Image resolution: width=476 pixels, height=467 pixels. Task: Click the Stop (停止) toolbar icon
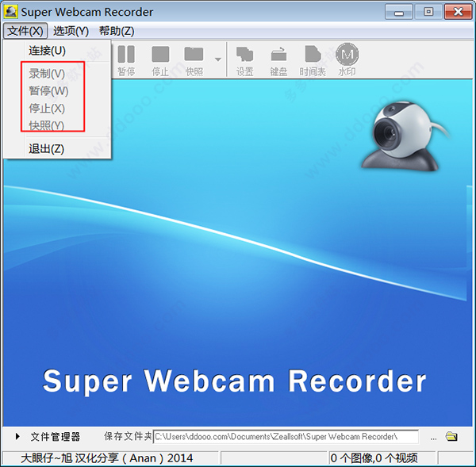(160, 60)
